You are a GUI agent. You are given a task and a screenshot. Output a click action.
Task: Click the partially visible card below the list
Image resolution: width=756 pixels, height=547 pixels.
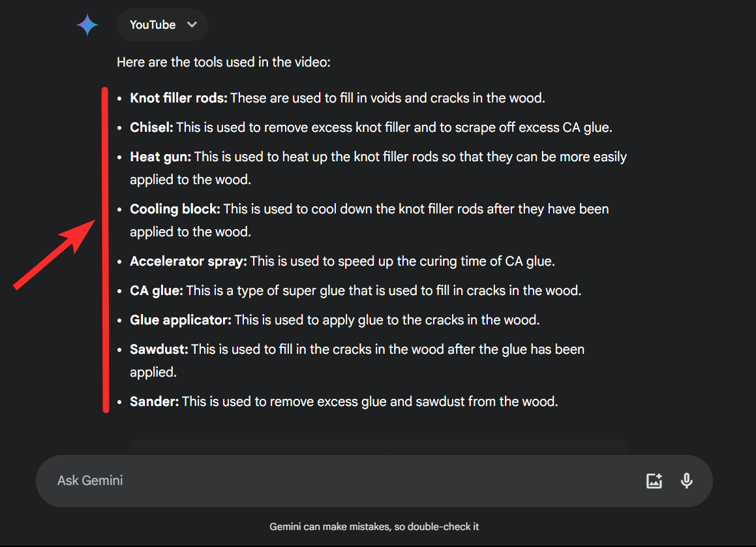[378, 446]
